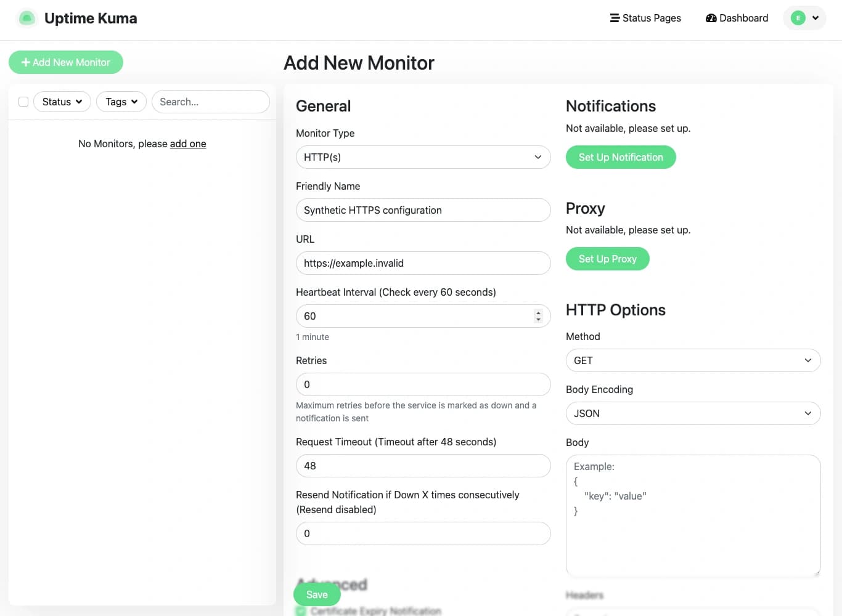The width and height of the screenshot is (842, 616).
Task: Click the Add New Monitor button
Action: point(66,62)
